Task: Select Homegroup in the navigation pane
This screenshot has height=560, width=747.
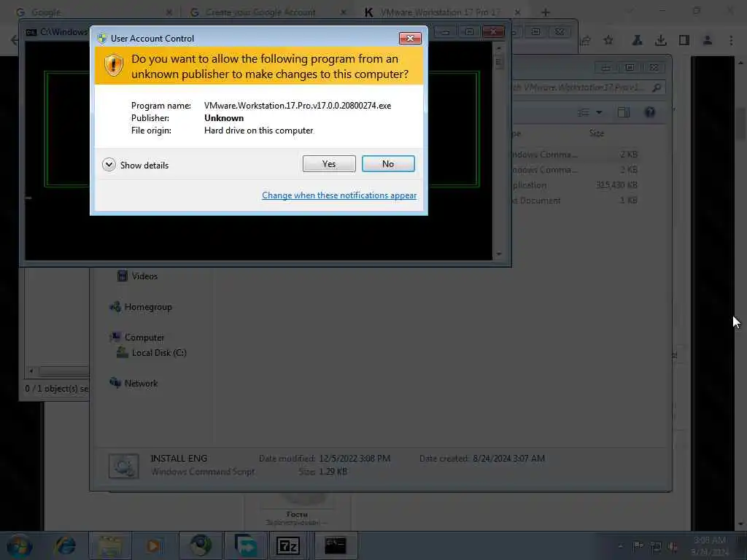Action: (147, 307)
